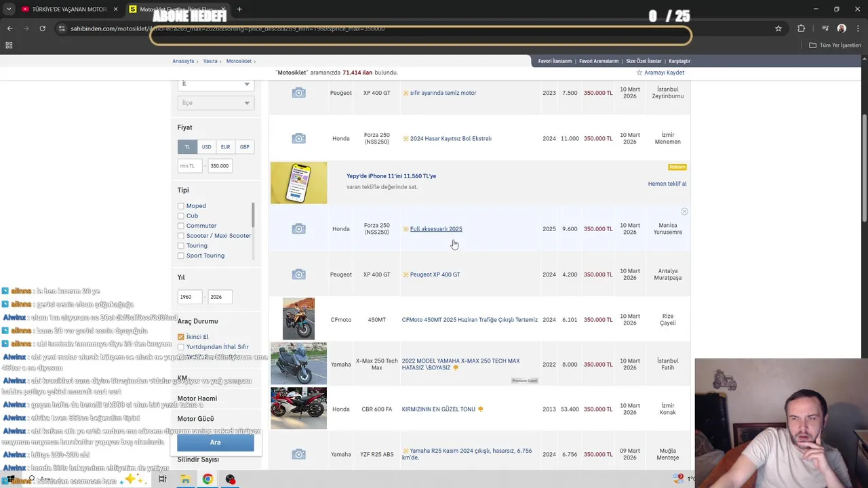The image size is (868, 488).
Task: Click the min TL price field
Action: click(x=191, y=166)
